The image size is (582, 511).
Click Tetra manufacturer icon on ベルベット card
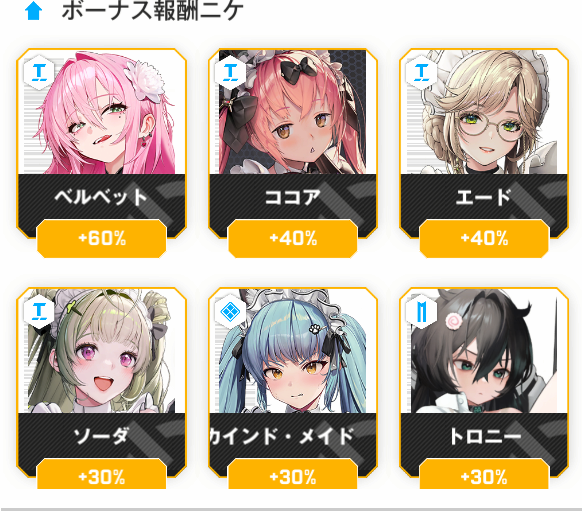(x=39, y=72)
